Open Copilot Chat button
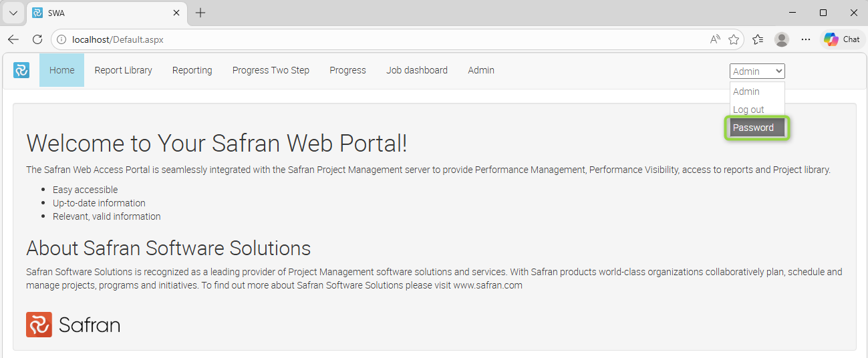Screen dimensions: 868x358 (x=842, y=39)
